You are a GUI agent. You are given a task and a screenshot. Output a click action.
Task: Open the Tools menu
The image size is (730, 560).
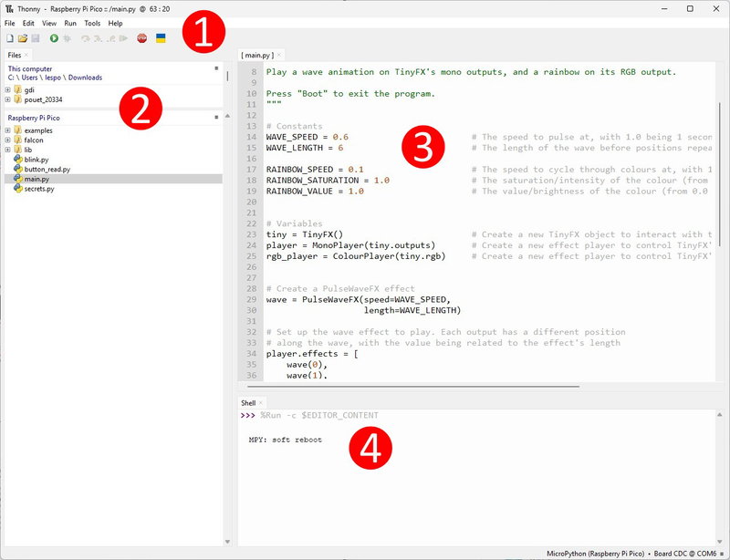(x=92, y=23)
